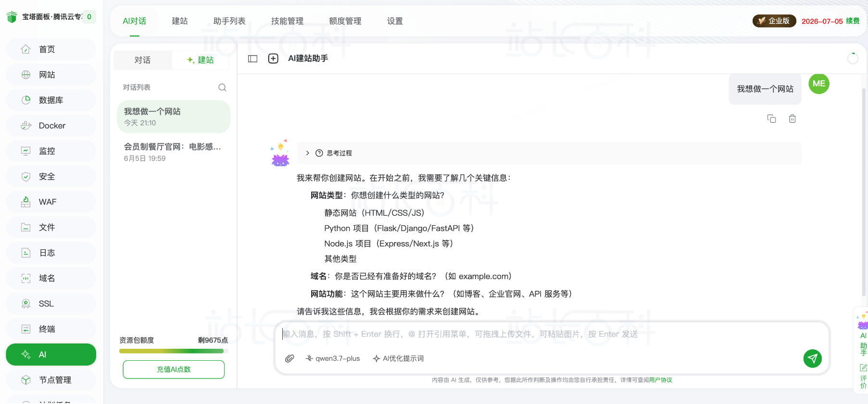The width and height of the screenshot is (868, 404).
Task: Click the loading spinner circle at top right
Action: pos(853,59)
